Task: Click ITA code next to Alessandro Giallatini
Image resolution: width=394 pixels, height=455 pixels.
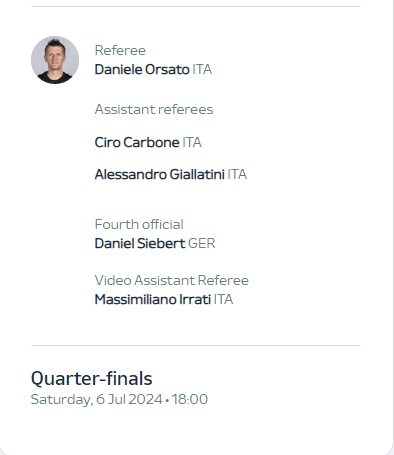Action: pos(237,174)
